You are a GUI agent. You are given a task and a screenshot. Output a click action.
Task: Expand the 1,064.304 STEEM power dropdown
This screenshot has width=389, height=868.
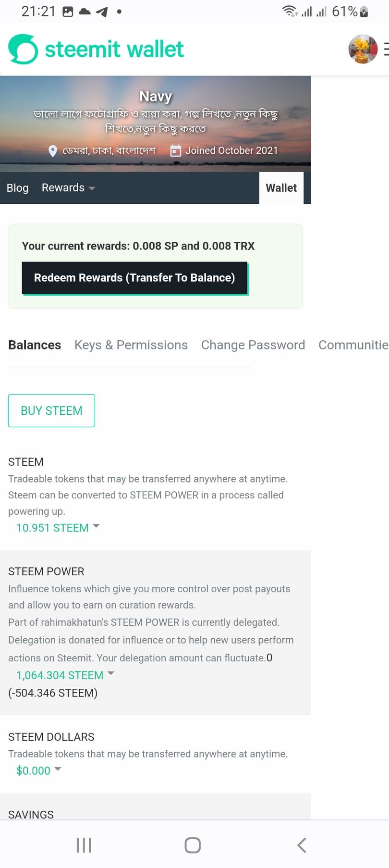point(65,675)
